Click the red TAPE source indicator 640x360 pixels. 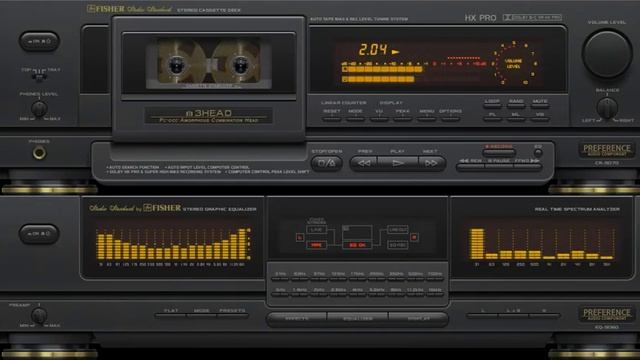pyautogui.click(x=317, y=245)
